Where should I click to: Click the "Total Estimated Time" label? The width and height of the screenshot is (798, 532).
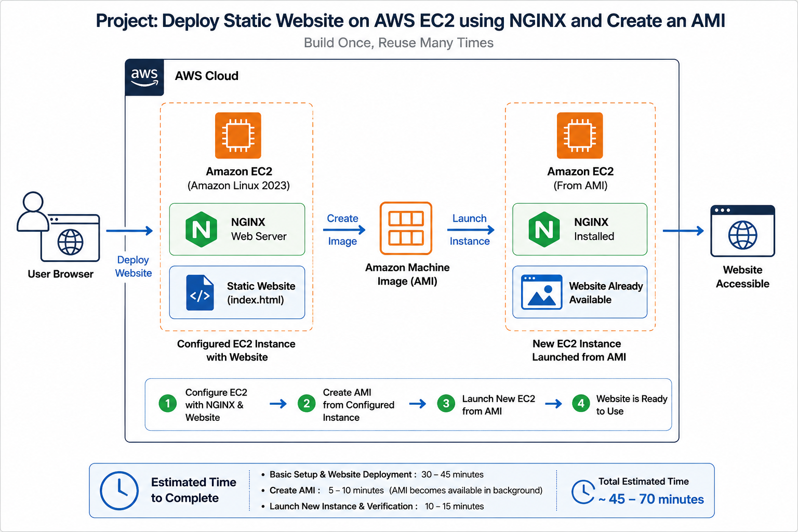click(x=644, y=482)
